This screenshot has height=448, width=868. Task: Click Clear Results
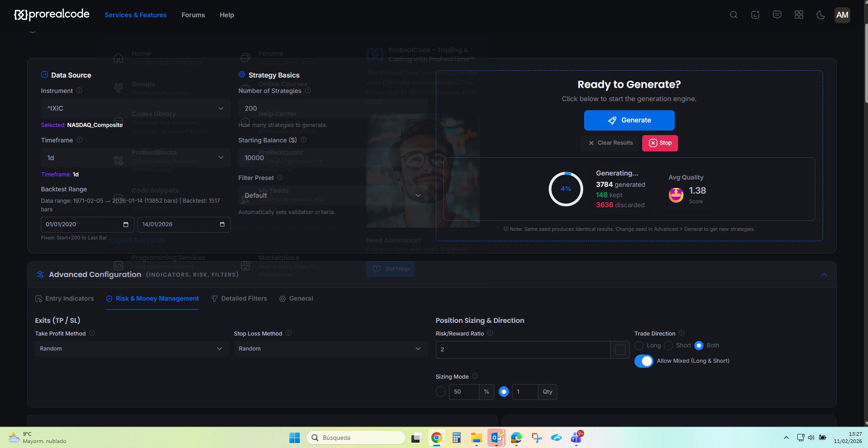[x=610, y=143]
